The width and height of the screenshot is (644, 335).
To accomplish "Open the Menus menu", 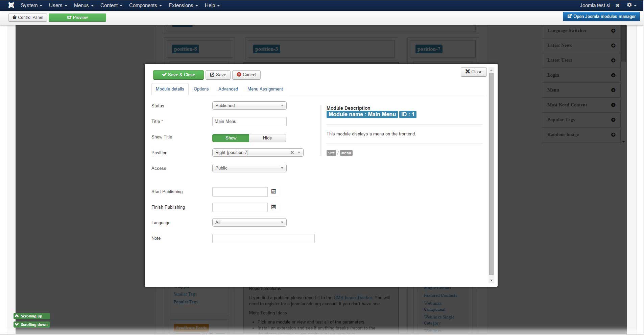I will [x=84, y=5].
